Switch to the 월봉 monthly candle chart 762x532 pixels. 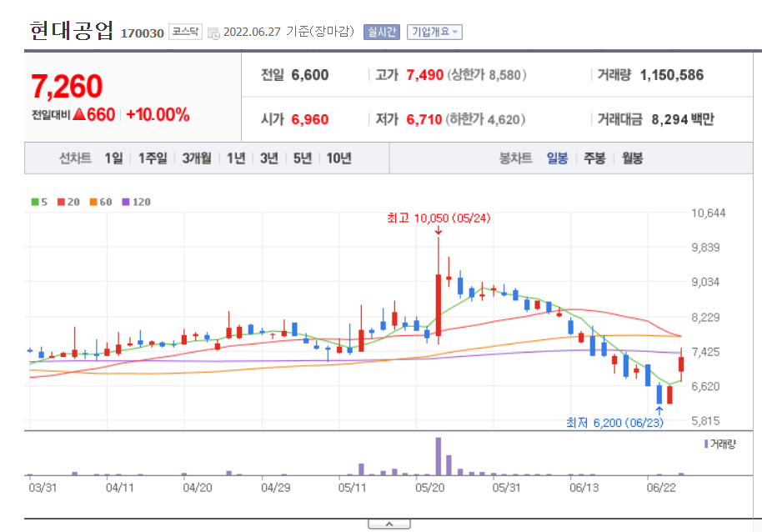[632, 158]
